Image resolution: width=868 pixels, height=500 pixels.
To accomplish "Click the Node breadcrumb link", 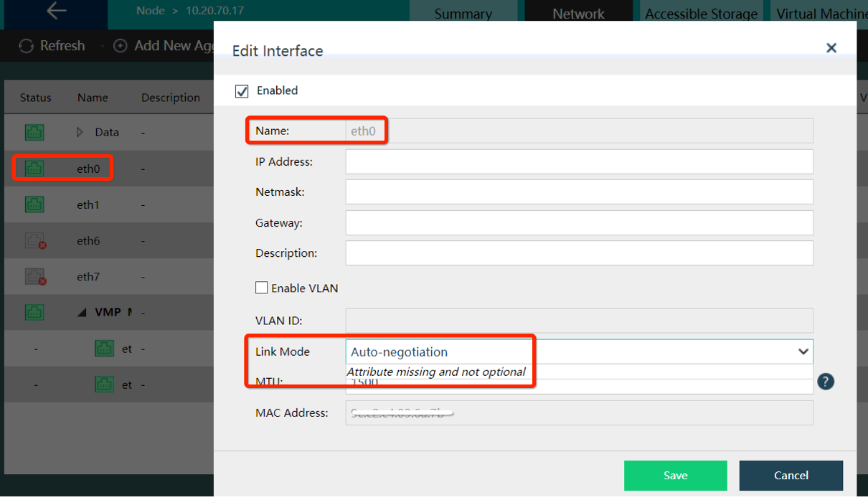I will point(150,11).
